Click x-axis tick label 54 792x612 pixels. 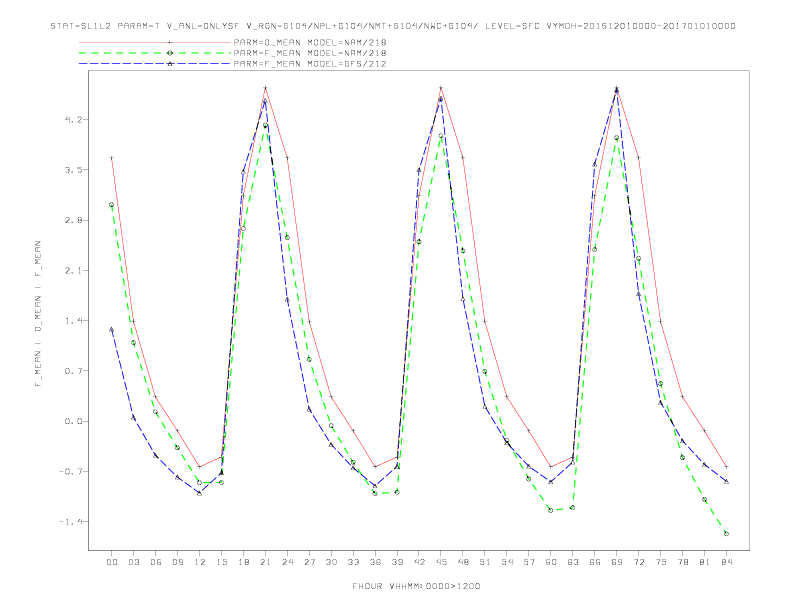click(x=507, y=562)
